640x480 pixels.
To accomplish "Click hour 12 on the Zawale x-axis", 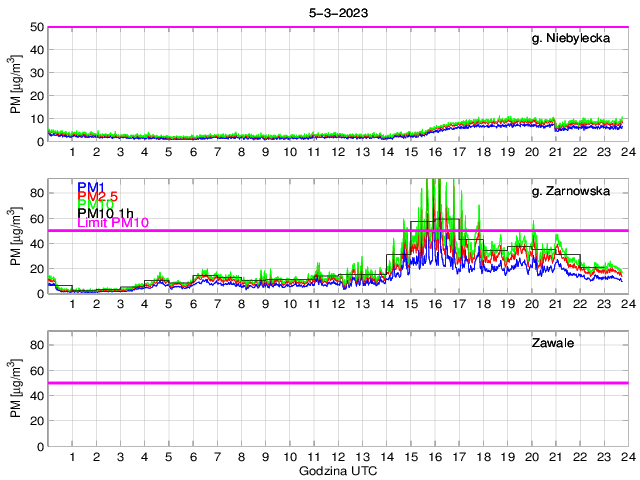I will click(337, 456).
